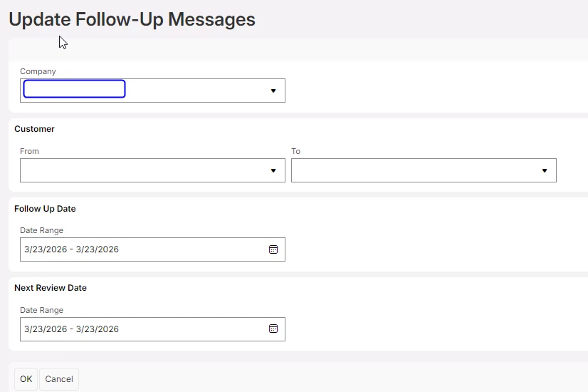
Task: Expand the Customer From dropdown arrow
Action: 273,170
